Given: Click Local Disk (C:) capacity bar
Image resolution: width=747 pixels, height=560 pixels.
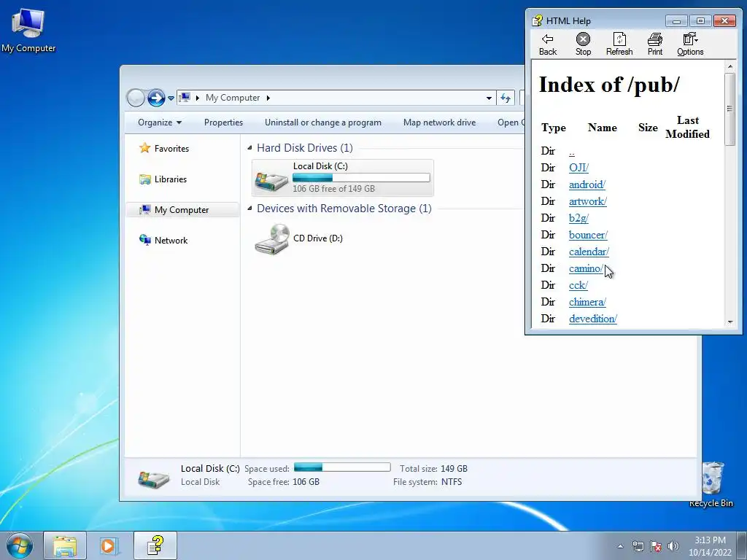Looking at the screenshot, I should [361, 178].
